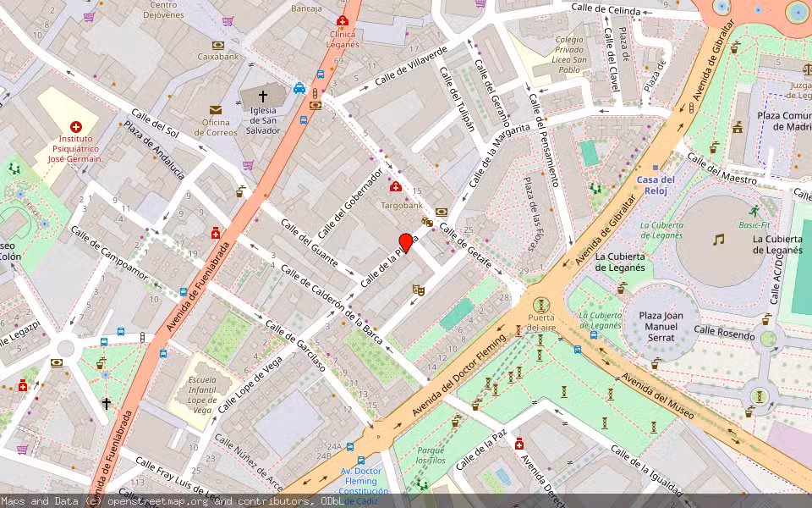Click the hospital icon at Instituto Psiquiátrico José Germain
The image size is (812, 508).
74,125
